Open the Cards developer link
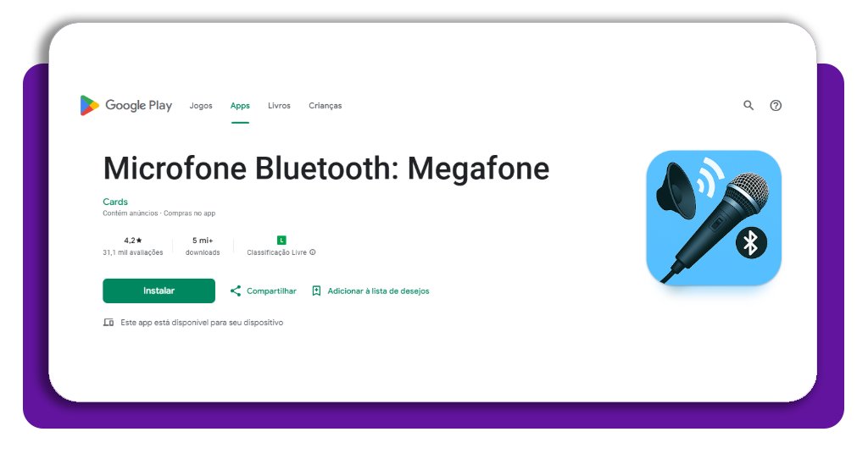 [x=115, y=202]
